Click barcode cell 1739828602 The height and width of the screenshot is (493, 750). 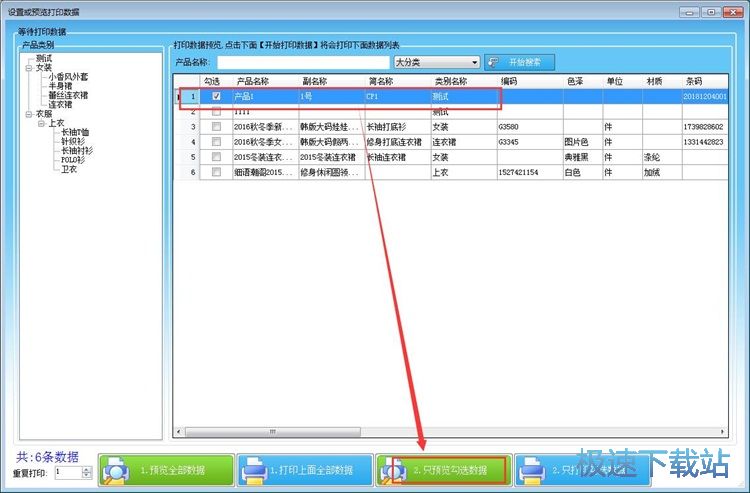703,127
